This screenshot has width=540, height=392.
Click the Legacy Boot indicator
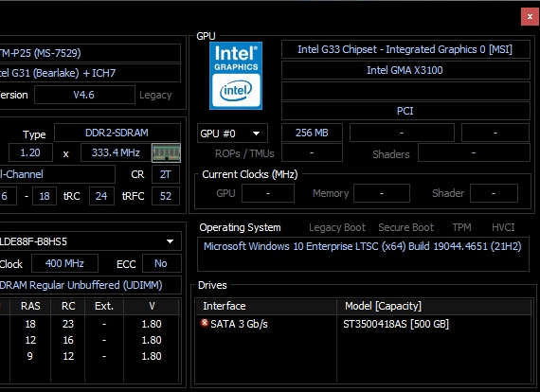click(337, 227)
